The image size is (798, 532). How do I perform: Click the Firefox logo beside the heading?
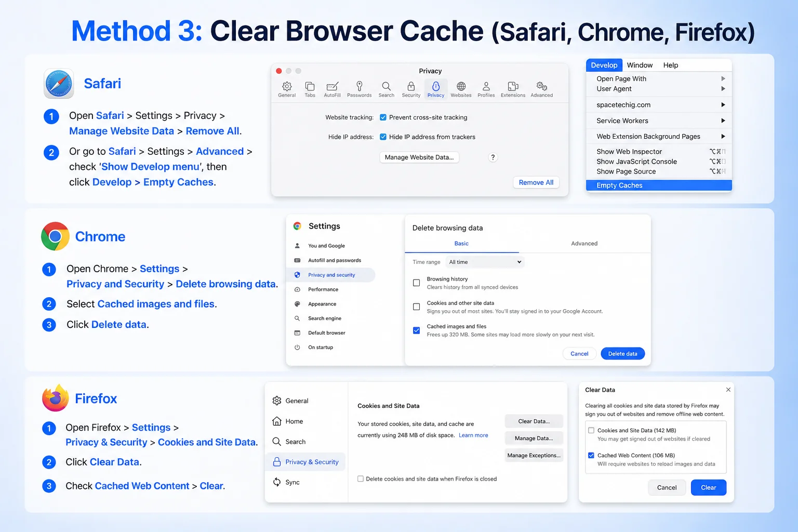pos(56,398)
